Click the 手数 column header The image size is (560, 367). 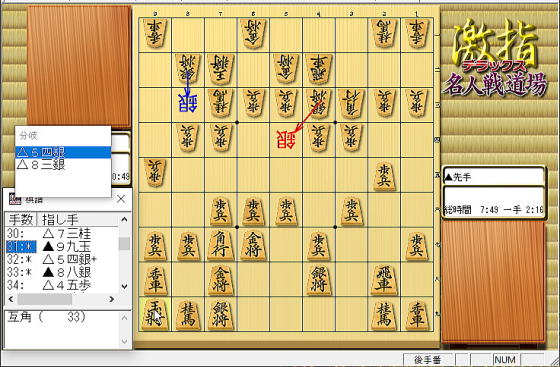[x=21, y=219]
